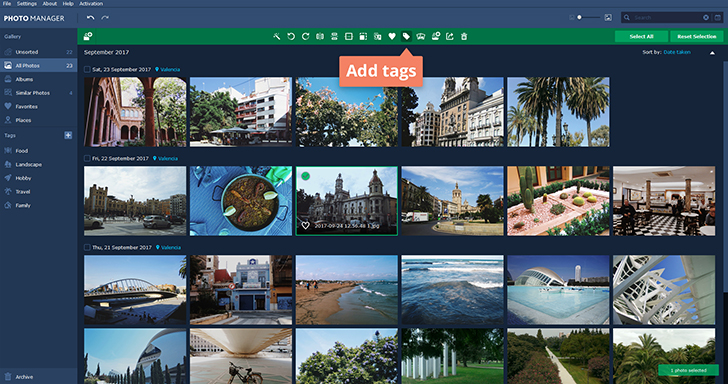728x384 pixels.
Task: Click the Reset Selection button
Action: pos(696,36)
